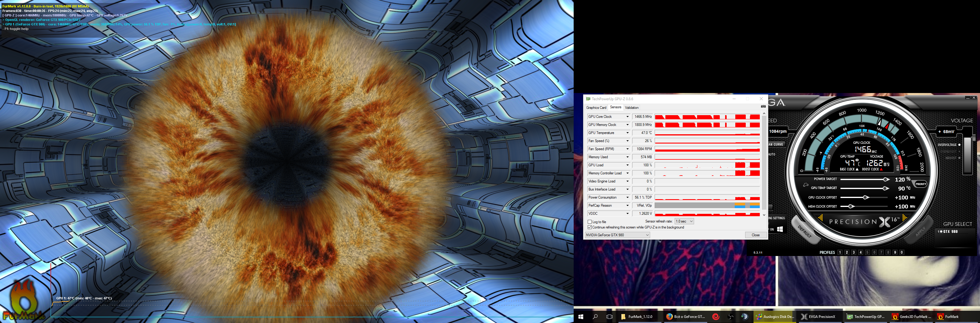Click the link sliders icon beside Power Target
This screenshot has width=980, height=323.
click(806, 185)
